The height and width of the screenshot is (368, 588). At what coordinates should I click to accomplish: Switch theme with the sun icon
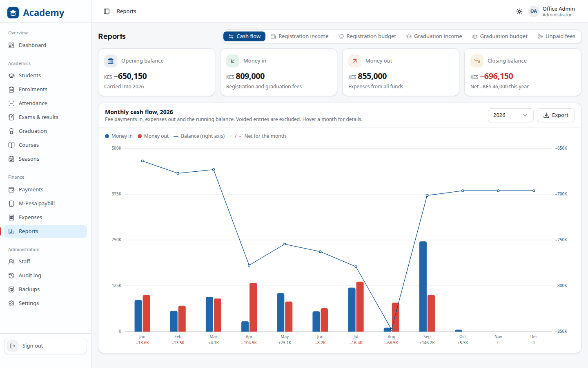coord(519,11)
